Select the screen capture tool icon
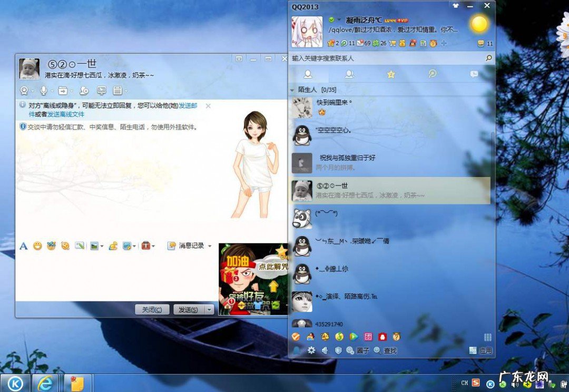Screen dimensions: 569x392 click(80, 246)
